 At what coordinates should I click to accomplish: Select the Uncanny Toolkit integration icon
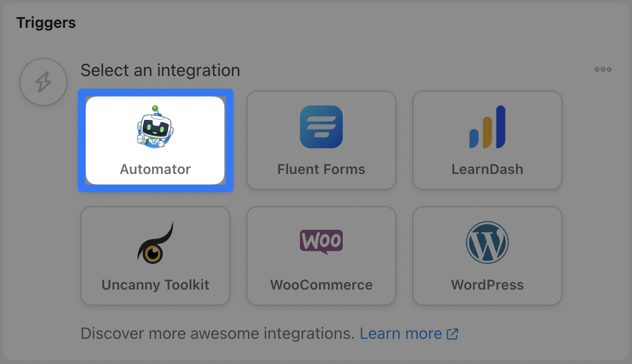click(155, 242)
